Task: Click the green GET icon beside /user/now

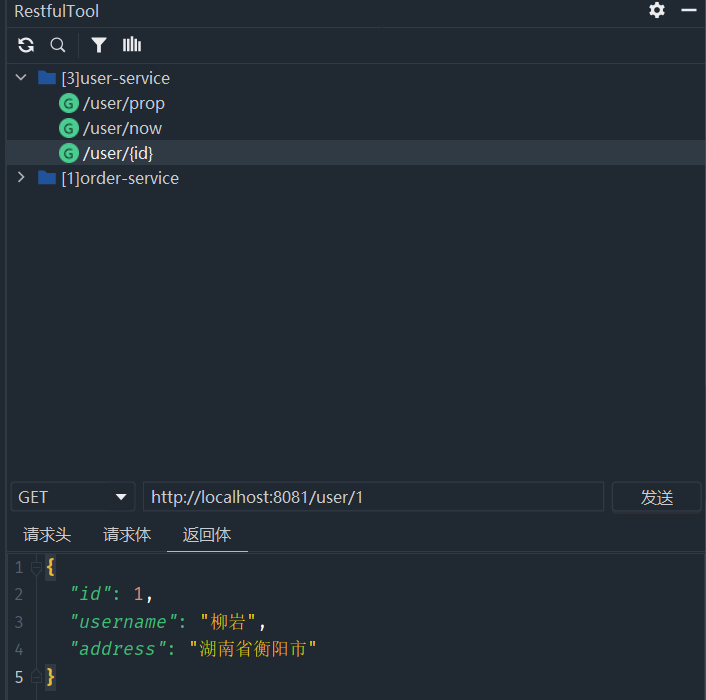Action: [69, 128]
